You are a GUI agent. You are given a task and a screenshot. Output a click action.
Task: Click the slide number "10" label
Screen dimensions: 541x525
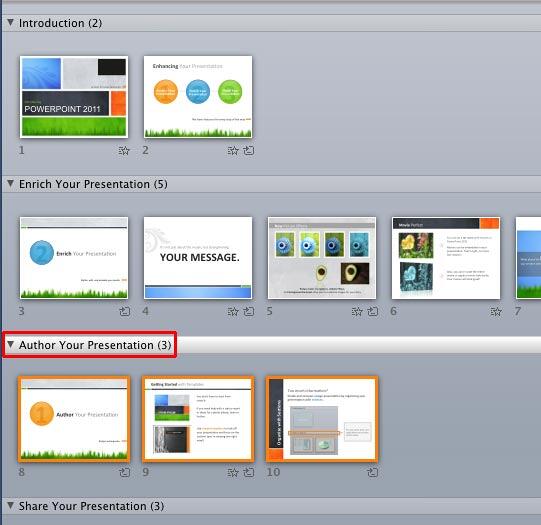coord(273,472)
